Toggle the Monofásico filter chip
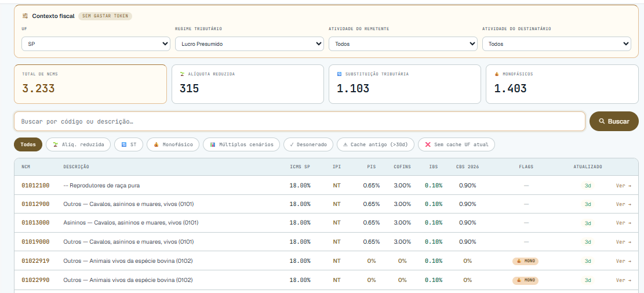The height and width of the screenshot is (293, 644). point(173,144)
